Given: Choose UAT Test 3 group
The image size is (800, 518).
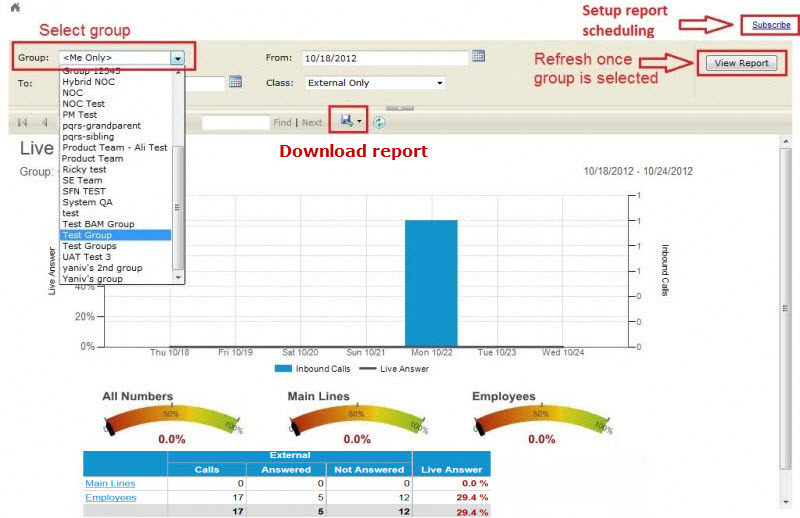Looking at the screenshot, I should tap(116, 257).
